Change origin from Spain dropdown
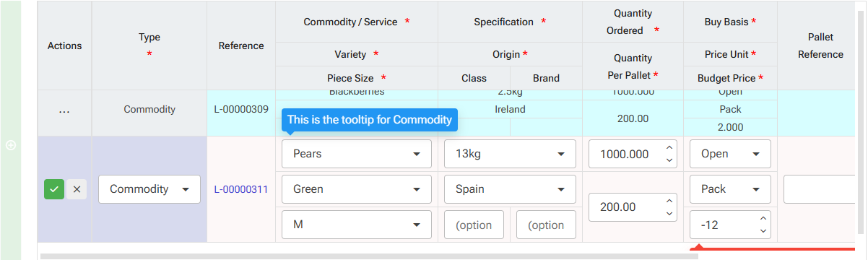The width and height of the screenshot is (868, 260). pos(510,189)
